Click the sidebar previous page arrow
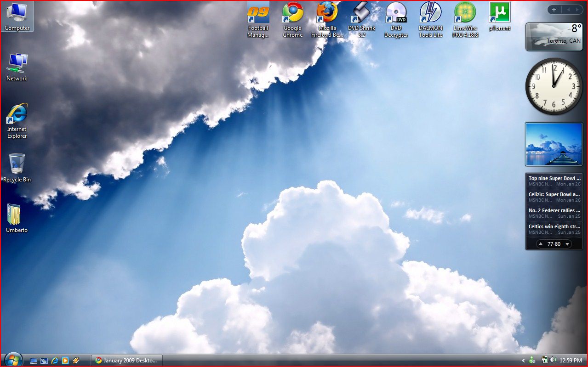 tap(568, 9)
